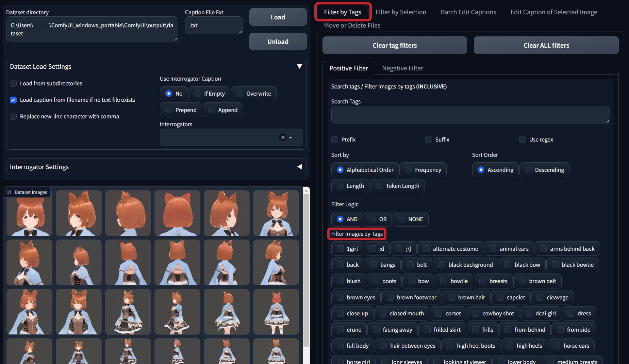Select the Overwrite interrogator caption option
This screenshot has width=629, height=364.
[253, 94]
